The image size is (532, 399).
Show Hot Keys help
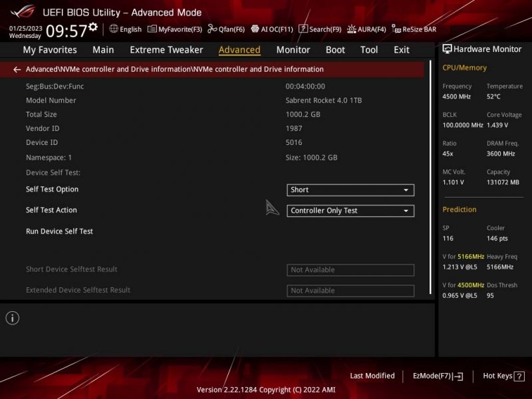(x=503, y=376)
